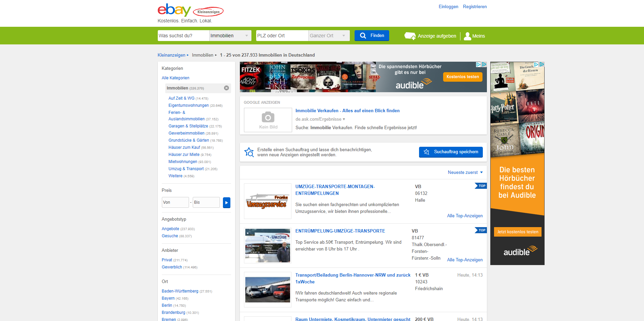
Task: Select Gewerbeimmobilien category
Action: [x=186, y=133]
